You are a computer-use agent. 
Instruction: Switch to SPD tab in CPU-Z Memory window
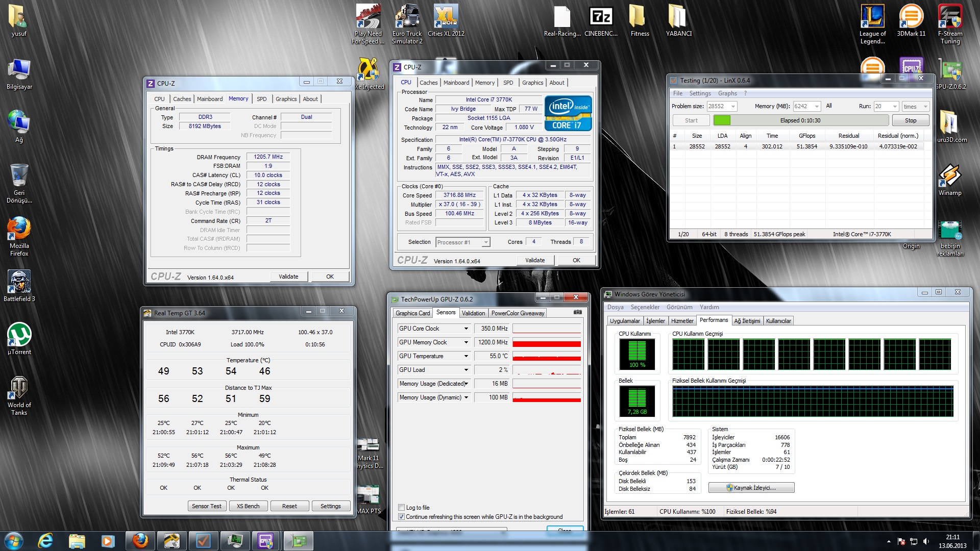click(x=261, y=99)
